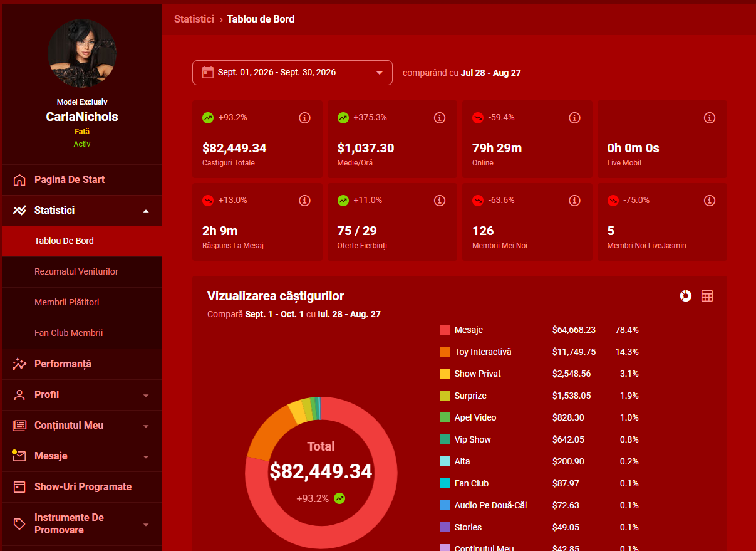Click the Audio Pe Două-Căi legend label
This screenshot has height=551, width=756.
491,505
